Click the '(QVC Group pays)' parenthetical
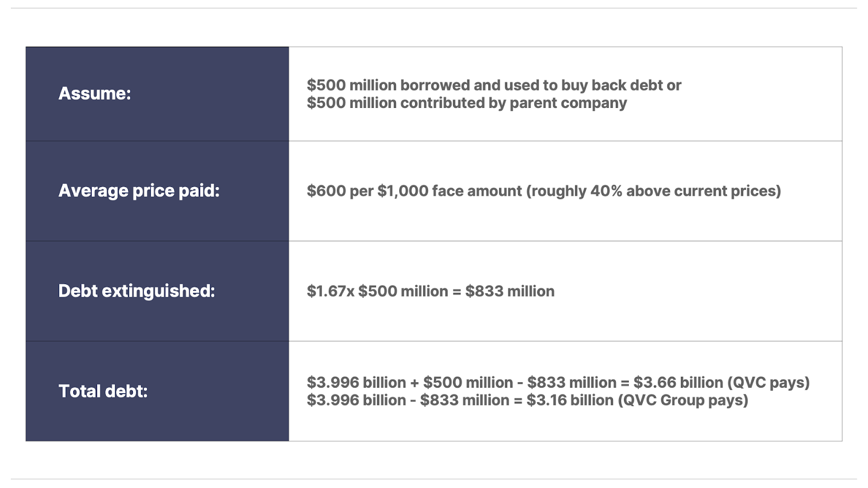Image resolution: width=868 pixels, height=488 pixels. (683, 400)
